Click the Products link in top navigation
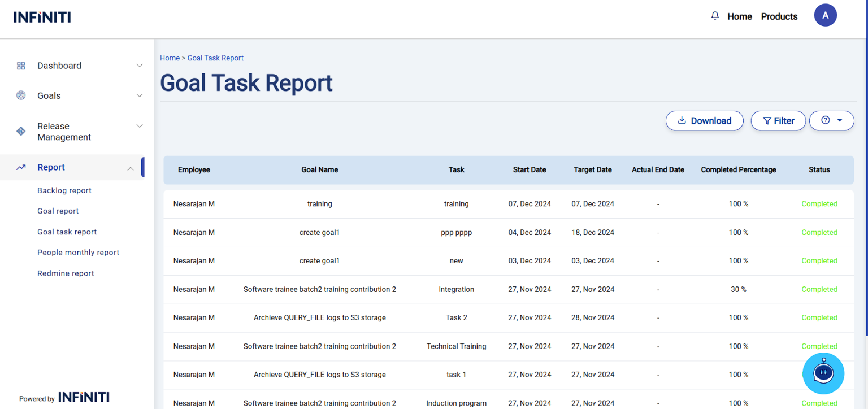The width and height of the screenshot is (868, 409). pyautogui.click(x=779, y=16)
